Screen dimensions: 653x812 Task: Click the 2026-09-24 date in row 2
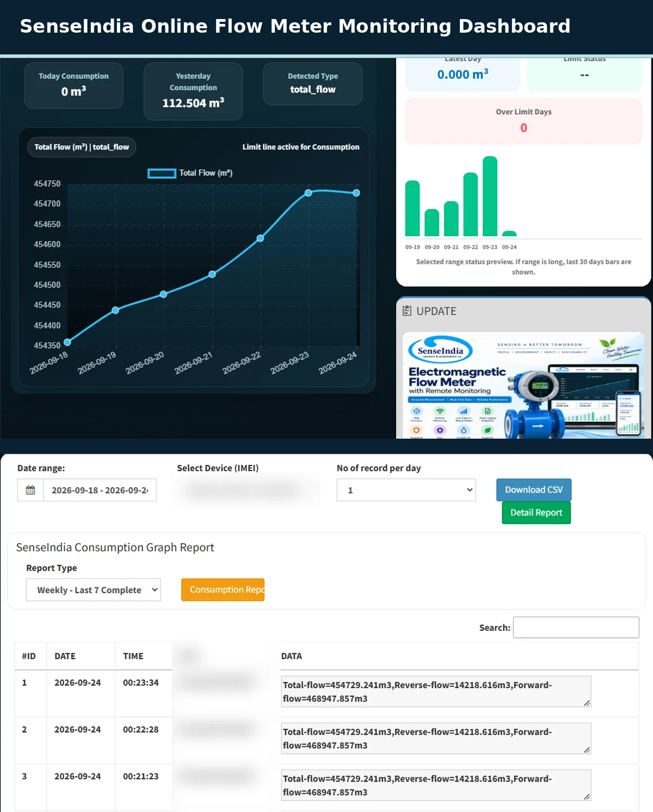coord(78,729)
